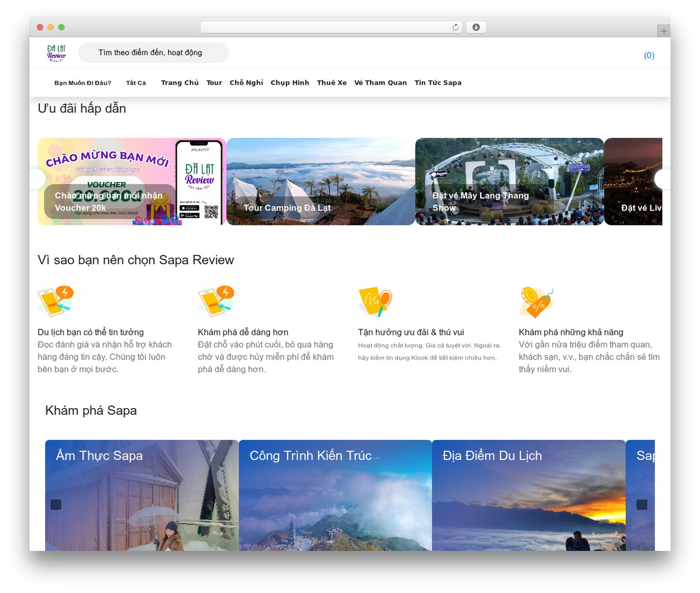Viewport: 700px width, 593px height.
Task: Open Vé Tham Quan page
Action: [x=381, y=83]
